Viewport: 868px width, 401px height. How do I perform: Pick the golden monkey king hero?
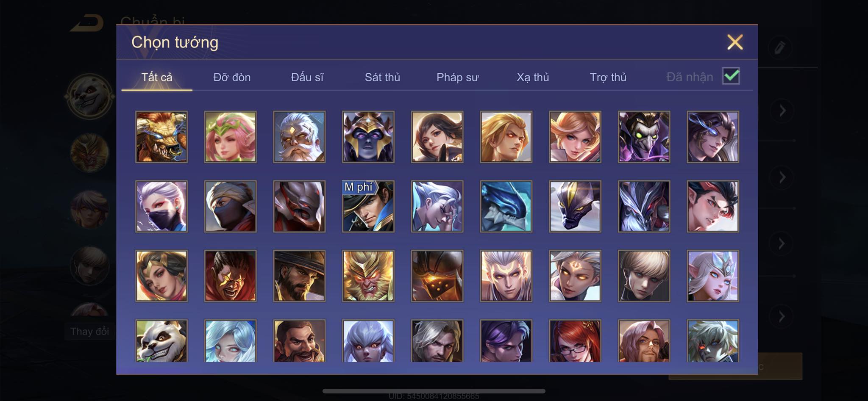[x=368, y=276]
